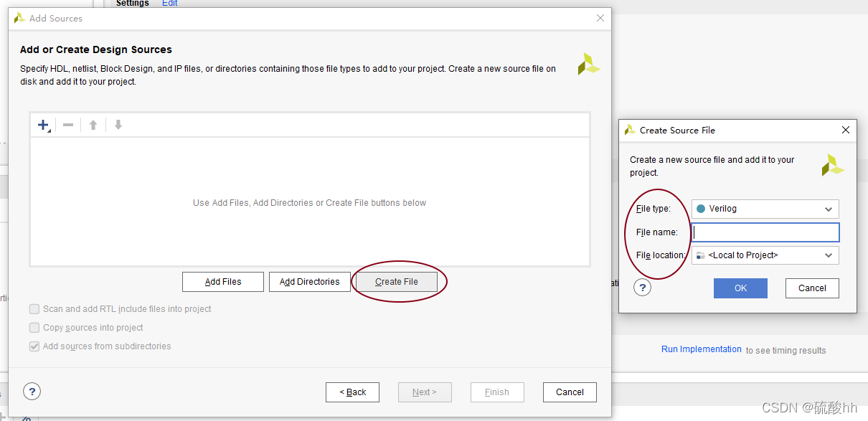Close the Create Source File dialog

point(846,130)
